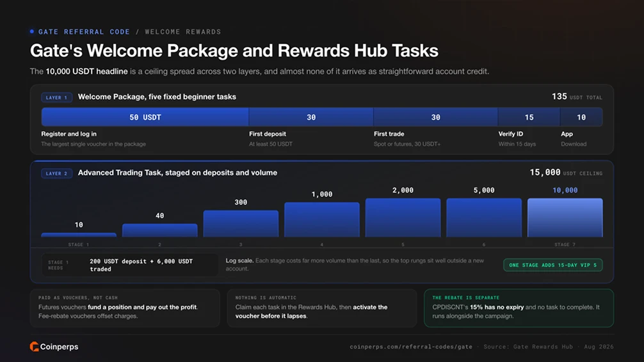This screenshot has width=644, height=362.
Task: Click the '15,000 USDT CEILING' value
Action: click(x=566, y=173)
